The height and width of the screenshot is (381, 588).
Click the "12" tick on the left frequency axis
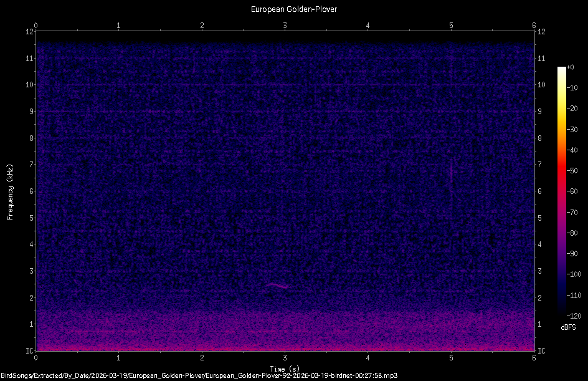pos(28,31)
